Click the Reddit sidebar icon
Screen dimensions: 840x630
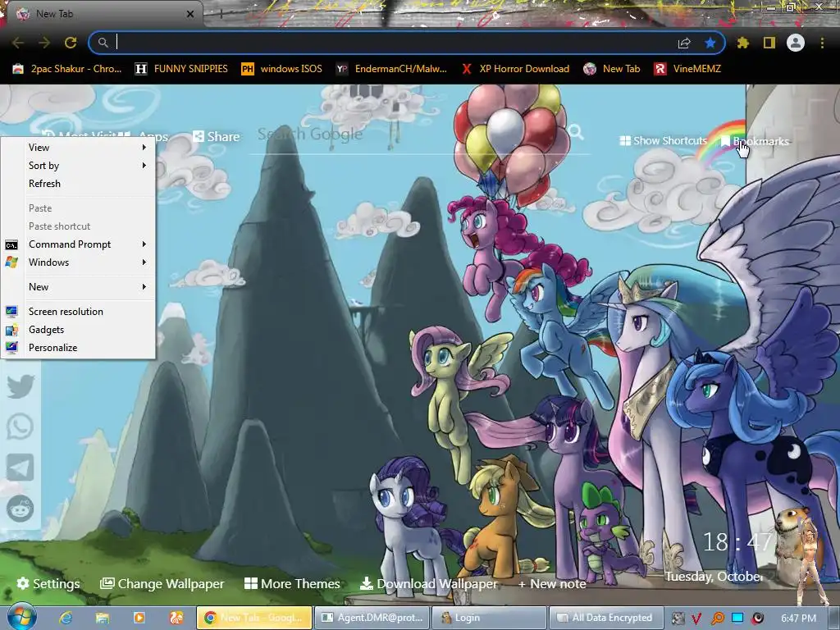tap(21, 508)
